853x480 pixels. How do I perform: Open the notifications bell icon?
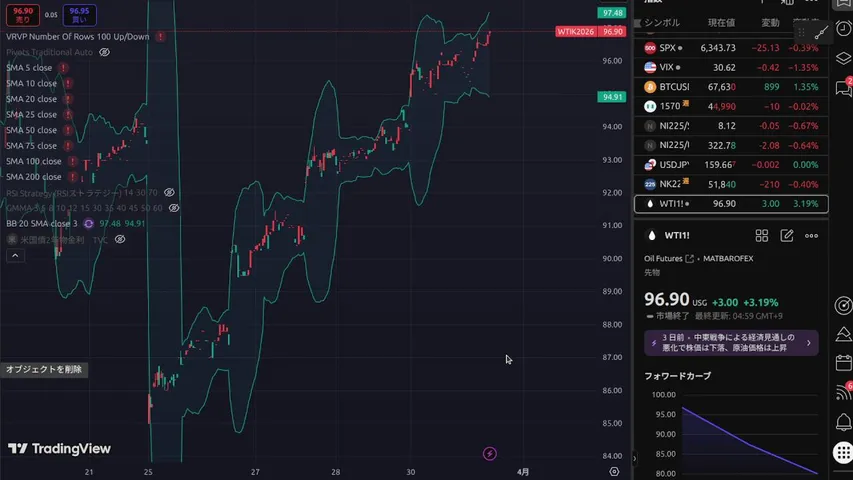[843, 422]
